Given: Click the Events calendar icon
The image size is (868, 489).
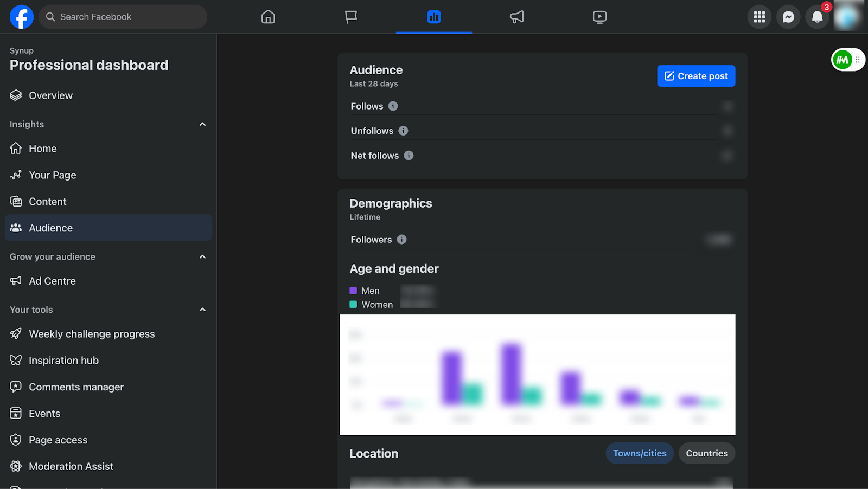Looking at the screenshot, I should [x=16, y=413].
